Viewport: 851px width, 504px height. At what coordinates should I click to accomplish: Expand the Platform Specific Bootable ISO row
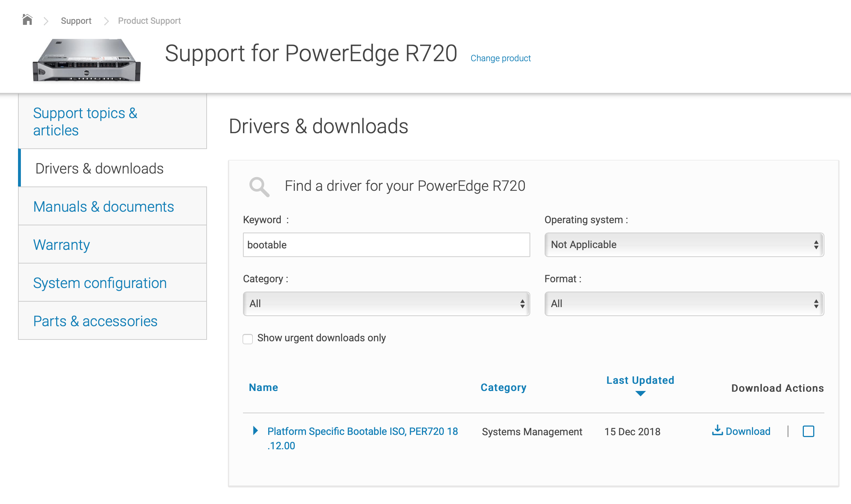255,431
